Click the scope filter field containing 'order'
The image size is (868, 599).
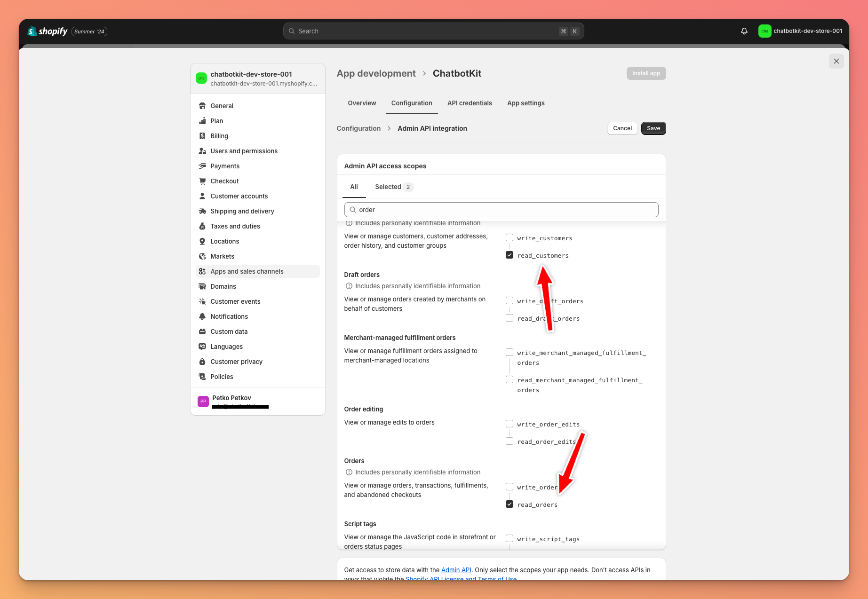tap(501, 210)
